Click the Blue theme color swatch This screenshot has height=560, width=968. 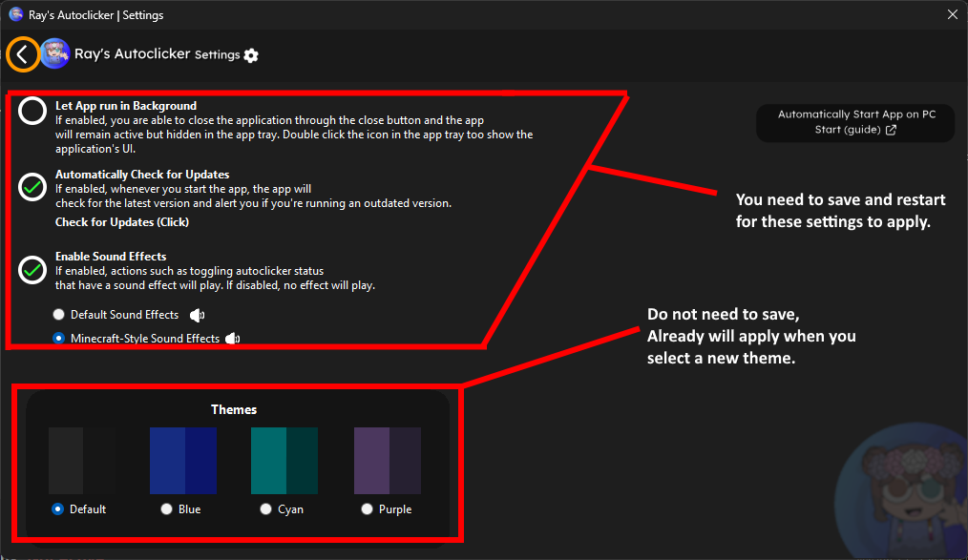click(x=183, y=461)
